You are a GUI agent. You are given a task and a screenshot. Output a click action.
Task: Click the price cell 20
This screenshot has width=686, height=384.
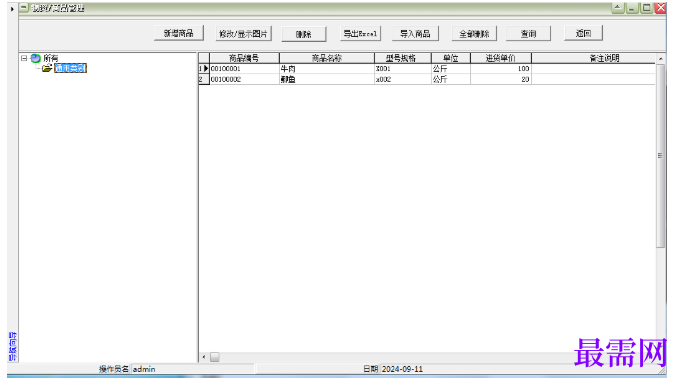(x=501, y=79)
